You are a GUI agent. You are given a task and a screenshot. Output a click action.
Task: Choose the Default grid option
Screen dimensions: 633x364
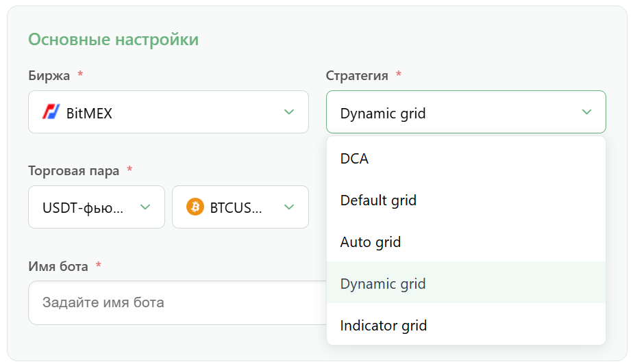466,200
